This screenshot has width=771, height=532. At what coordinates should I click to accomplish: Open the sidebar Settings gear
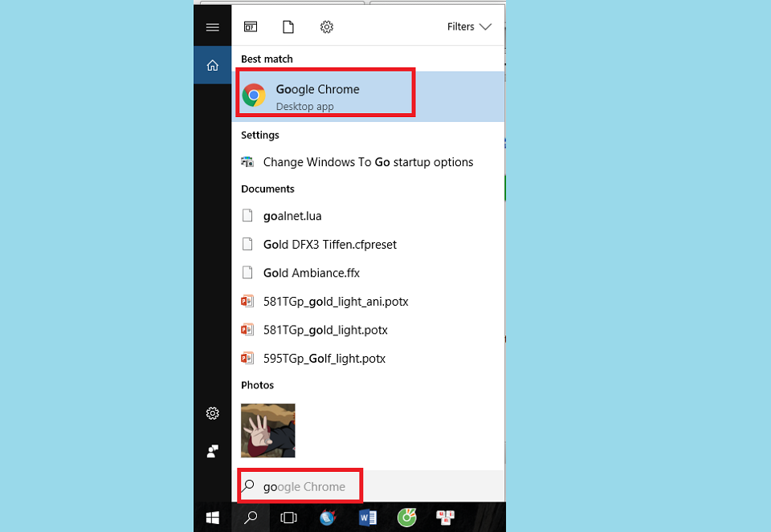[x=212, y=413]
